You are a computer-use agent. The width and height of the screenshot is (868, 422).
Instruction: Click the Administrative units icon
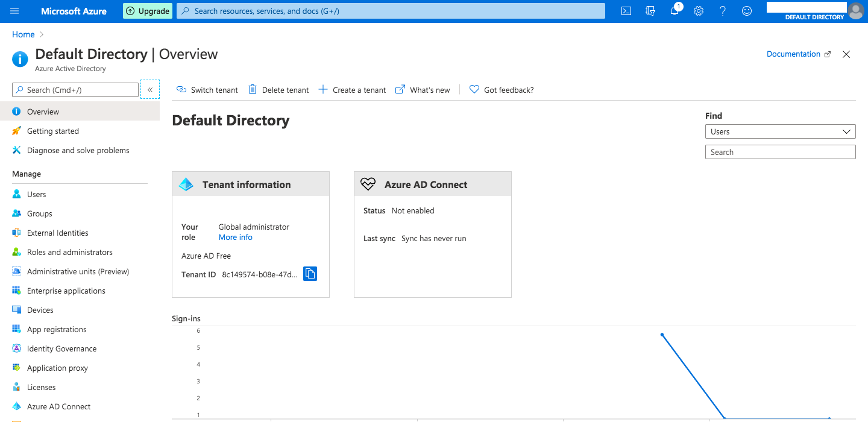16,271
